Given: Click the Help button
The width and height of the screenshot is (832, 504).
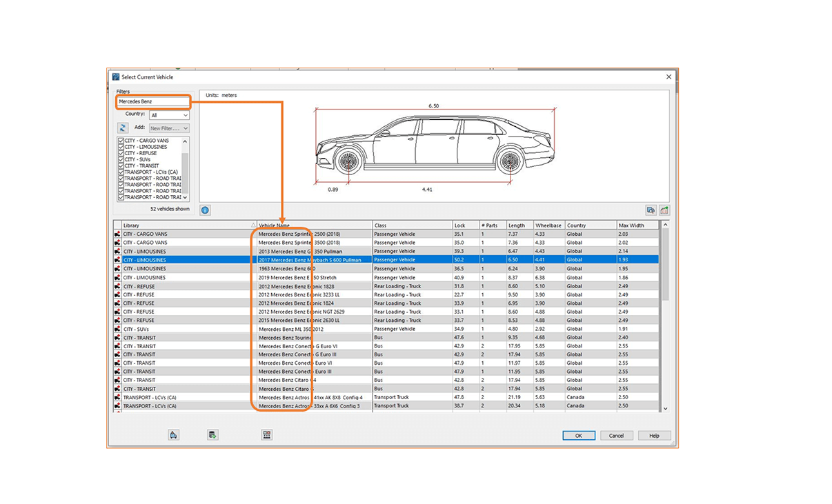Looking at the screenshot, I should click(x=653, y=435).
